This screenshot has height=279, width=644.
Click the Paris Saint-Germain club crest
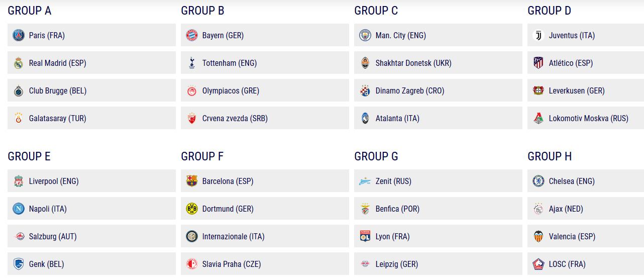coord(19,35)
